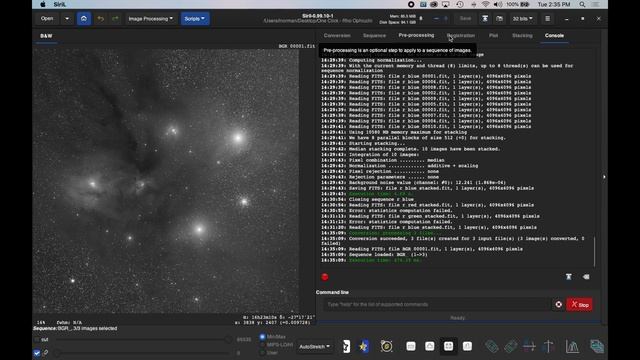Screen dimensions: 640x360
Task: Open the 32 bits dropdown
Action: pyautogui.click(x=522, y=19)
